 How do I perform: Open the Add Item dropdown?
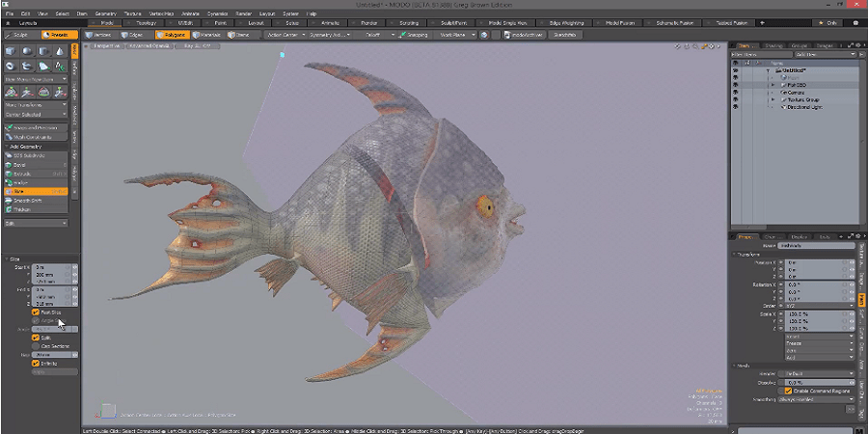coord(826,54)
